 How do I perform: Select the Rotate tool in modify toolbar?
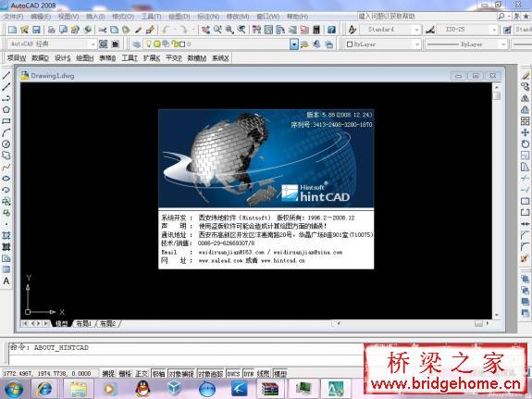(x=525, y=144)
